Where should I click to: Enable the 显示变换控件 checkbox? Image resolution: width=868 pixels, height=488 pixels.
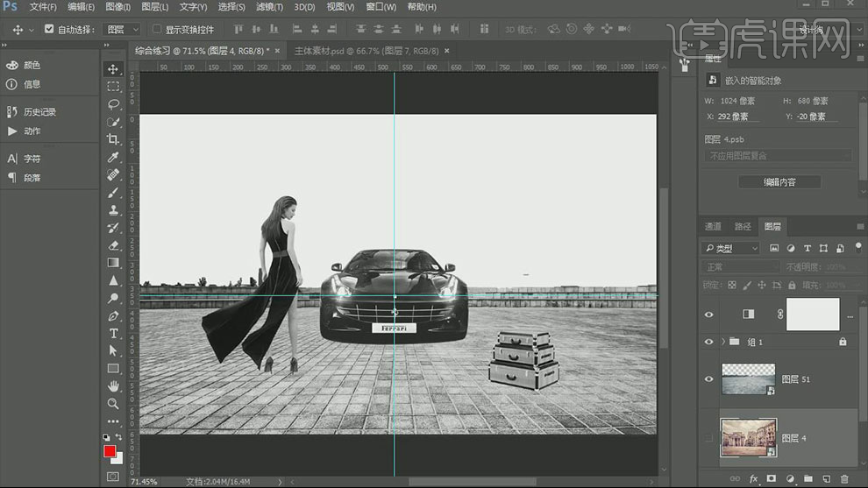coord(157,29)
